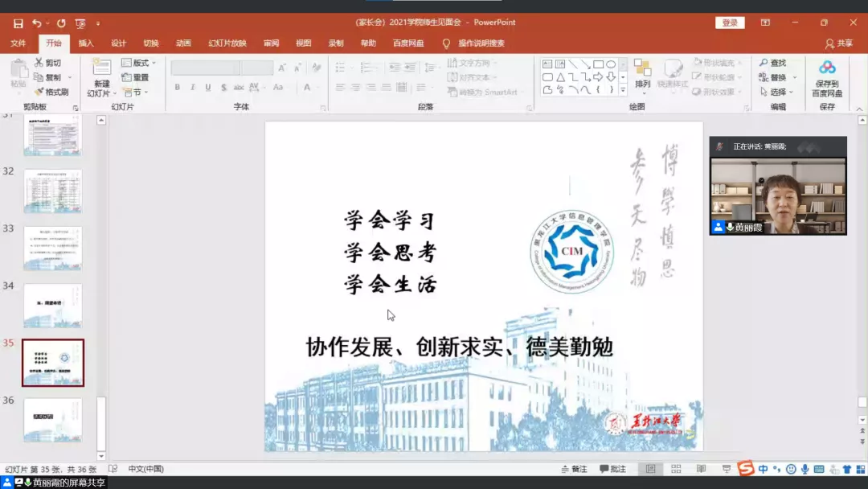
Task: Toggle center text alignment
Action: 355,87
